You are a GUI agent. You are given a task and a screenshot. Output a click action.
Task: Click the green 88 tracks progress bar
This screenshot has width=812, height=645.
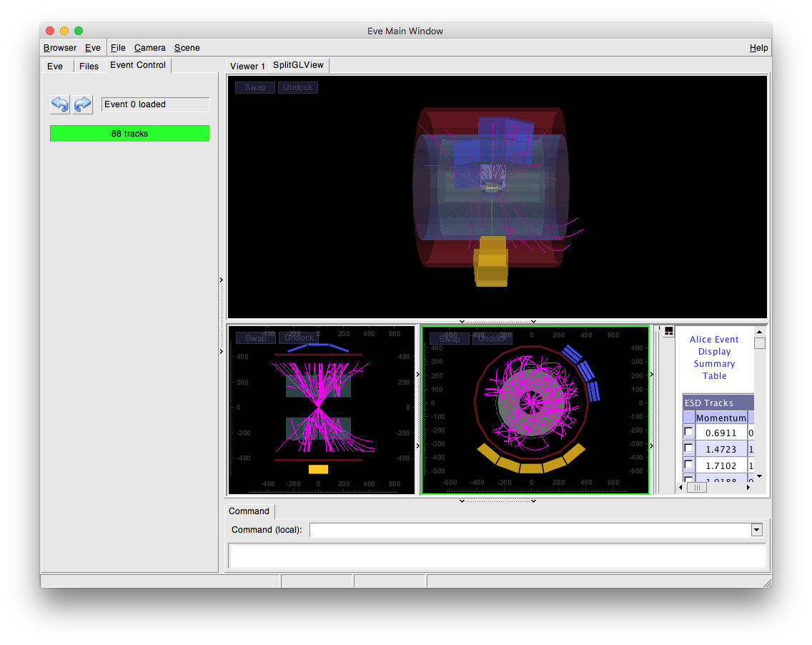129,134
